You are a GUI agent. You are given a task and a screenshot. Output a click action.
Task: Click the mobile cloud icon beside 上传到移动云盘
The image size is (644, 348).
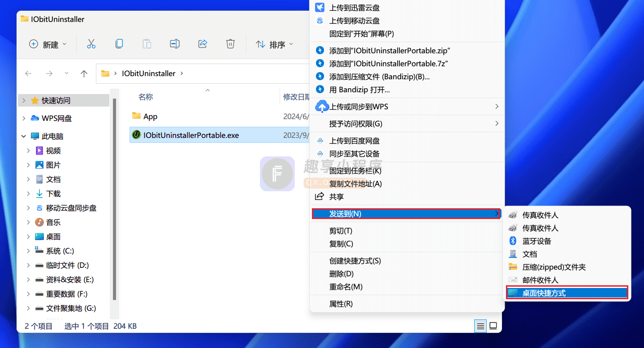(x=320, y=21)
